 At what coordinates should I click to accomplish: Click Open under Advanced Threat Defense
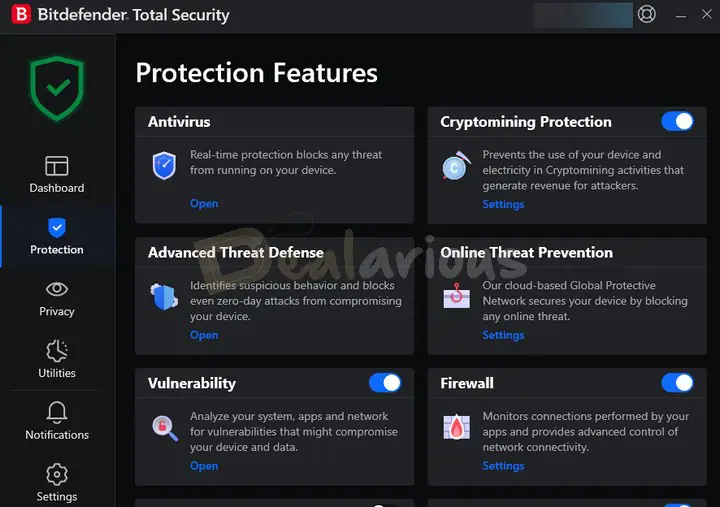pyautogui.click(x=204, y=335)
